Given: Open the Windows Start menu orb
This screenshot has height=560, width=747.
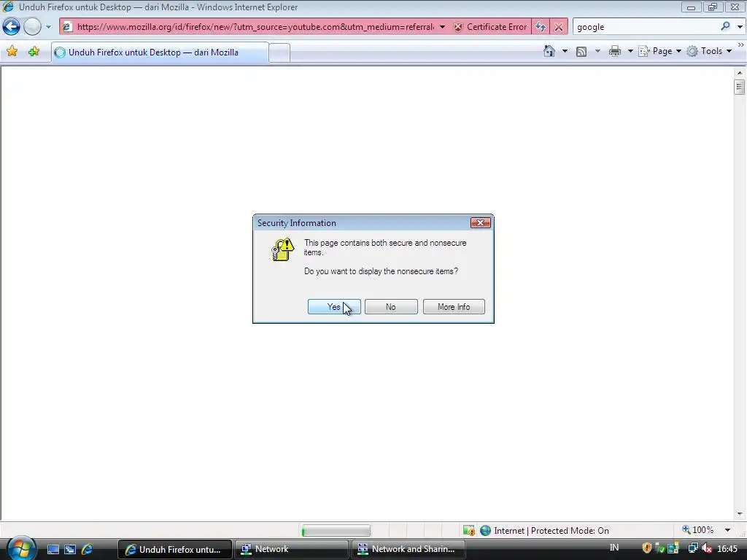Looking at the screenshot, I should pyautogui.click(x=21, y=548).
